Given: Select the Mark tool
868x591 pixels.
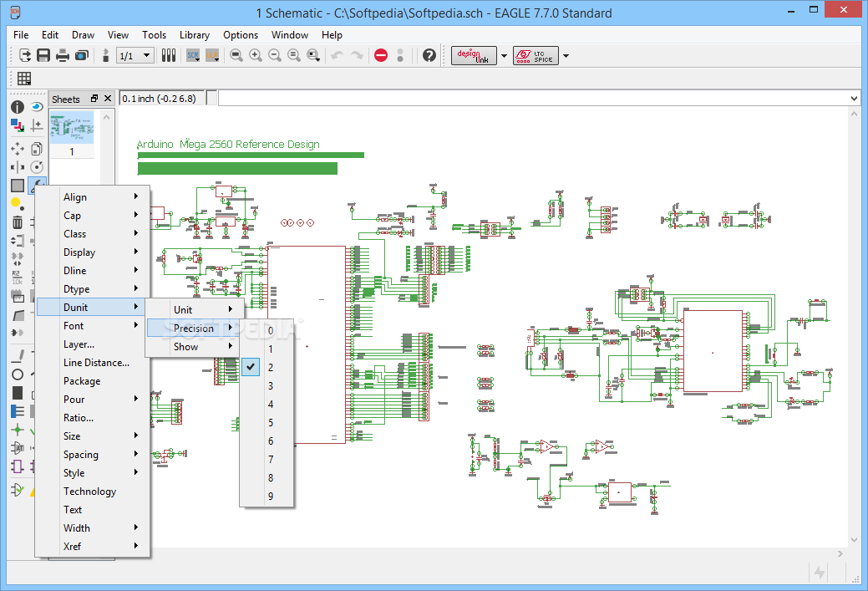Looking at the screenshot, I should click(37, 125).
